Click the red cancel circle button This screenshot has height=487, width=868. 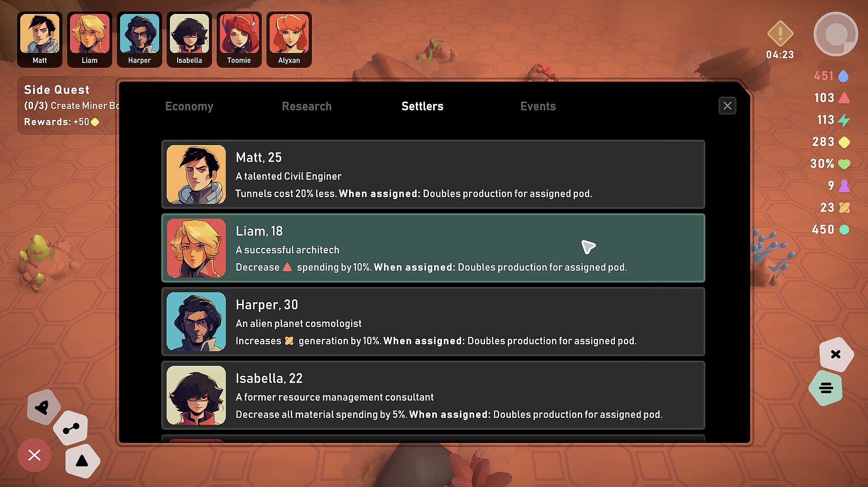(x=34, y=455)
